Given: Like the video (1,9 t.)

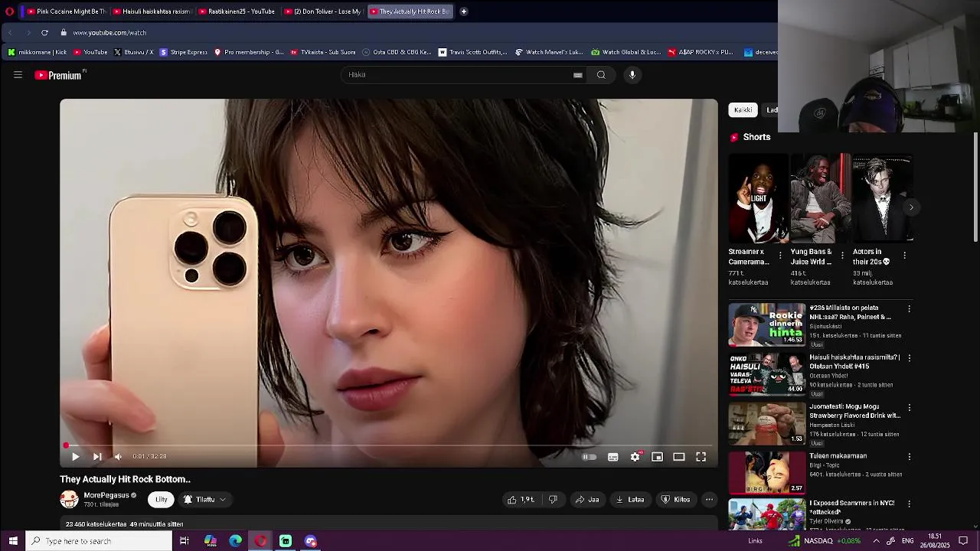Looking at the screenshot, I should click(521, 500).
